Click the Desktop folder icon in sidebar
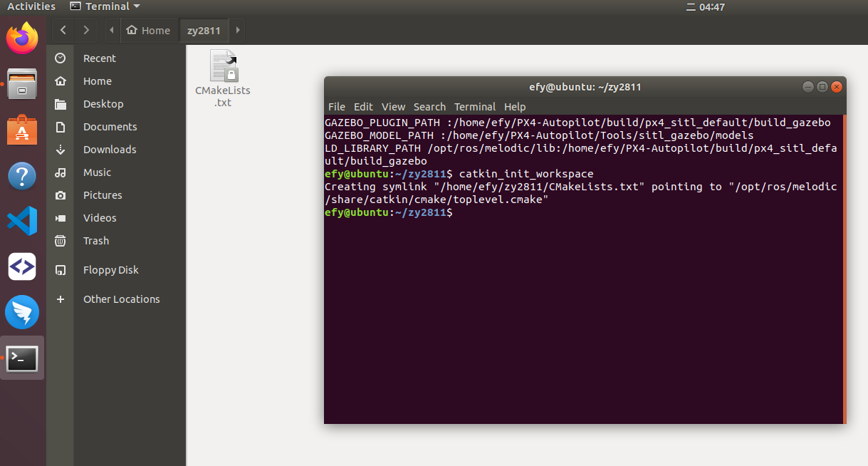868x466 pixels. (61, 104)
